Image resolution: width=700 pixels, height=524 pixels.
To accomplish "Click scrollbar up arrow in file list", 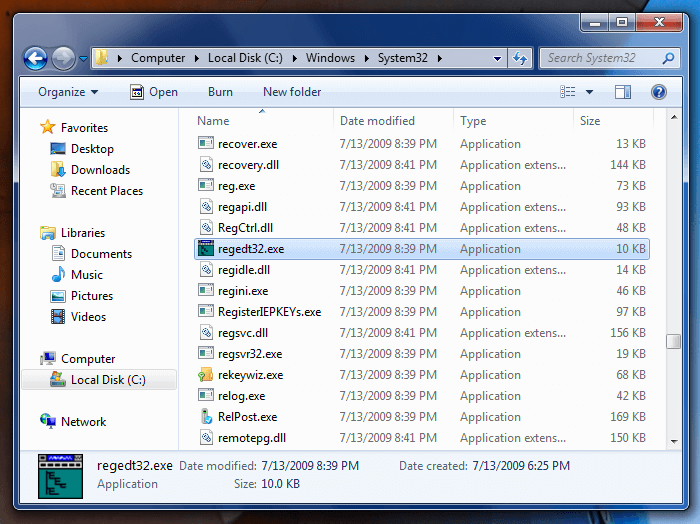I will pyautogui.click(x=674, y=117).
